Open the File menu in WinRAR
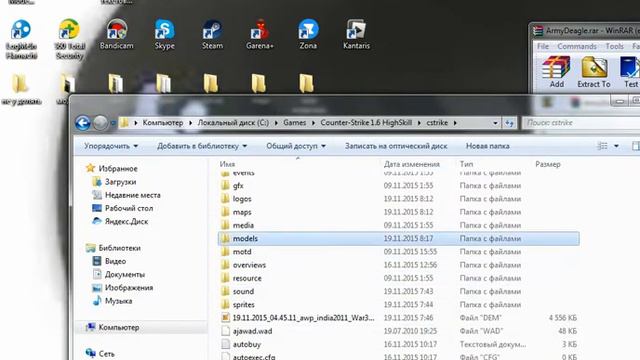Screen dimensions: 640x360 point(542,47)
